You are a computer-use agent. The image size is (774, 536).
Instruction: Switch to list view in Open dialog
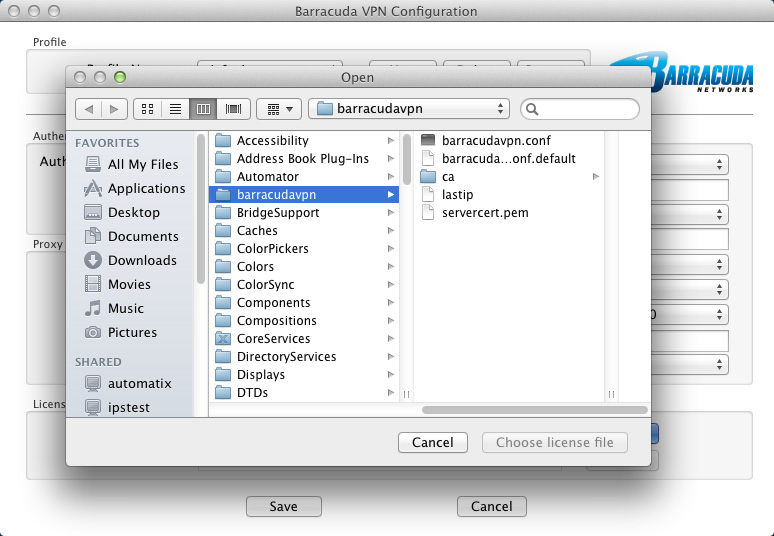[x=175, y=109]
